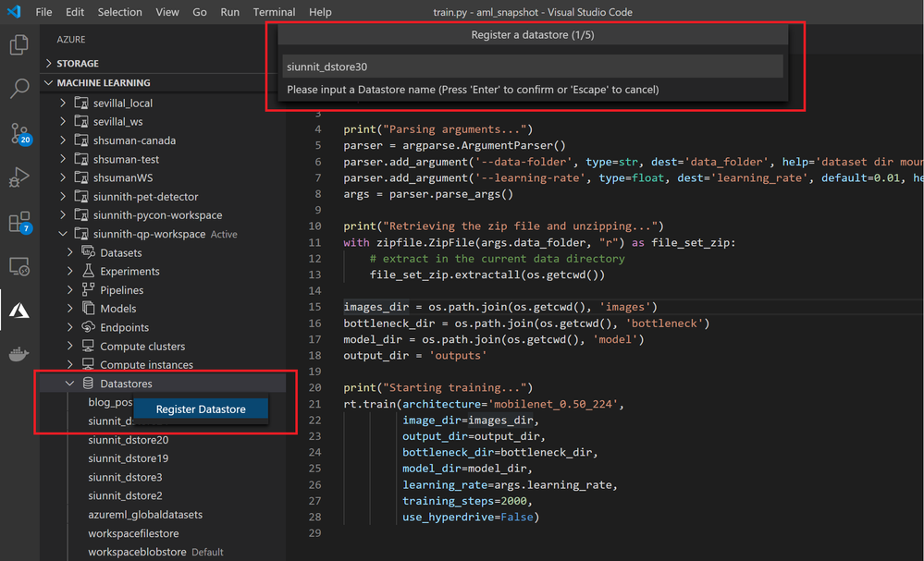Image resolution: width=924 pixels, height=561 pixels.
Task: Open the Remote Explorer icon
Action: [18, 266]
